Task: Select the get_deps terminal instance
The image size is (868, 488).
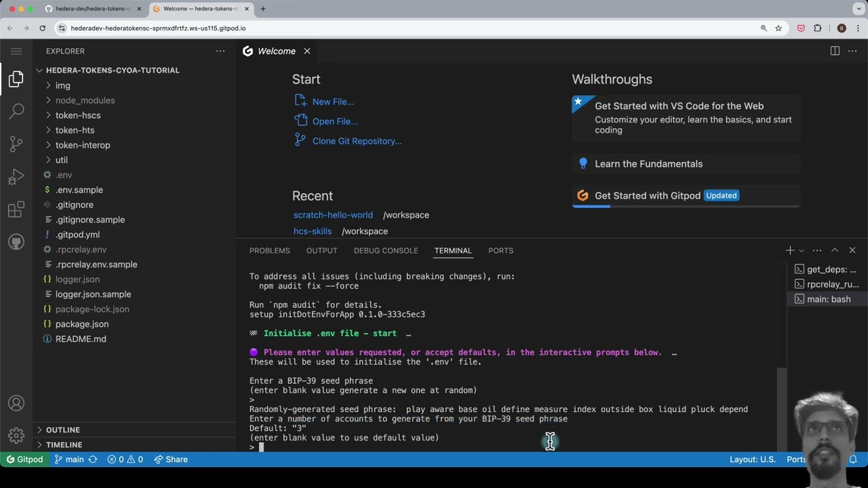Action: [x=826, y=269]
